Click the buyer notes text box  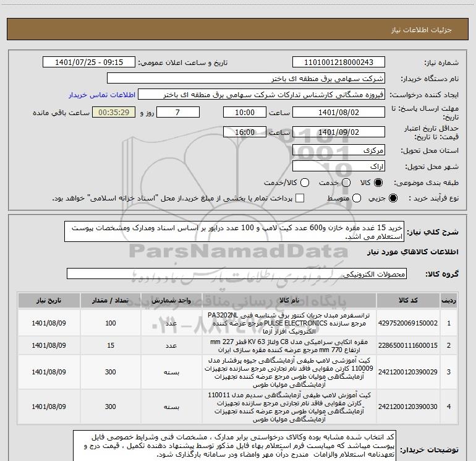click(x=234, y=446)
